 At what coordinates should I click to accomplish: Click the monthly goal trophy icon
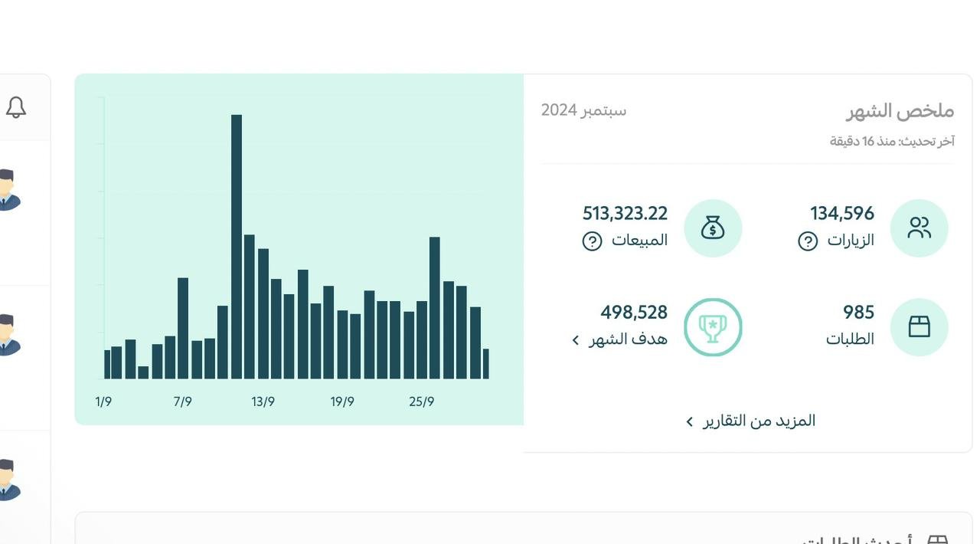(x=713, y=327)
